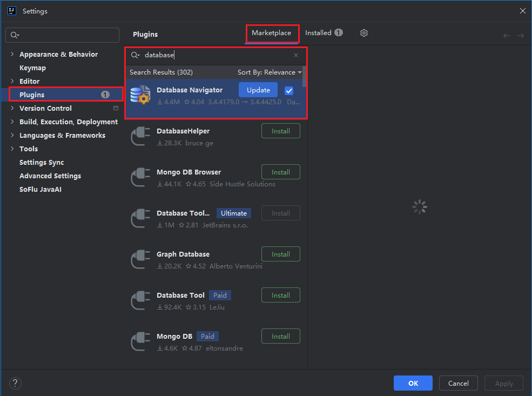Click the Database Tool Ultimate plug icon

pyautogui.click(x=140, y=218)
